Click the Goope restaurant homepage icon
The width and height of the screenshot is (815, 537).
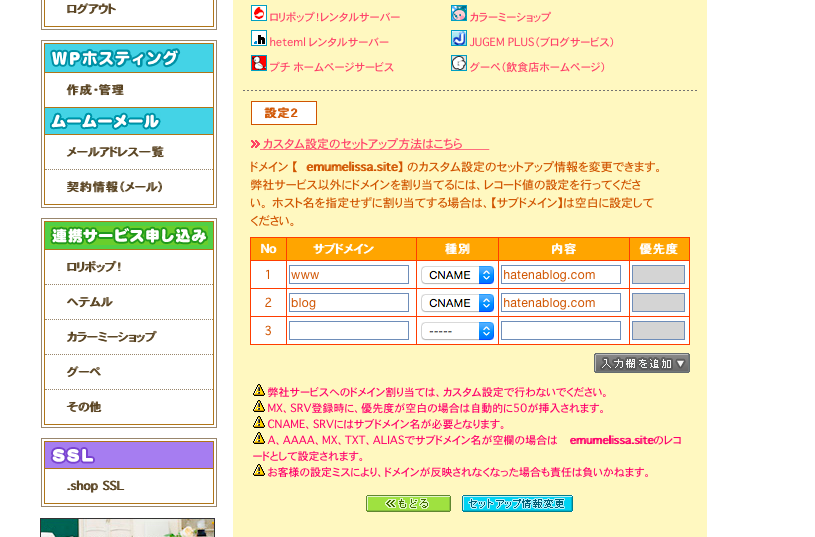(x=458, y=63)
